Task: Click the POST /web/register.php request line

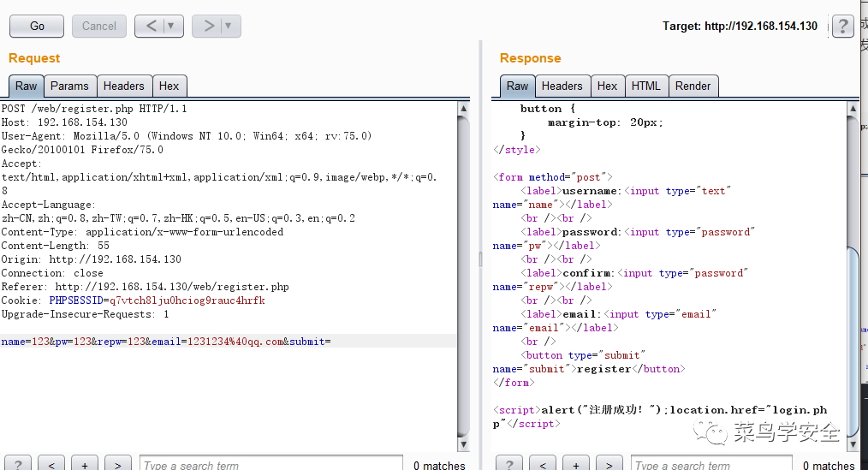Action: pyautogui.click(x=94, y=109)
